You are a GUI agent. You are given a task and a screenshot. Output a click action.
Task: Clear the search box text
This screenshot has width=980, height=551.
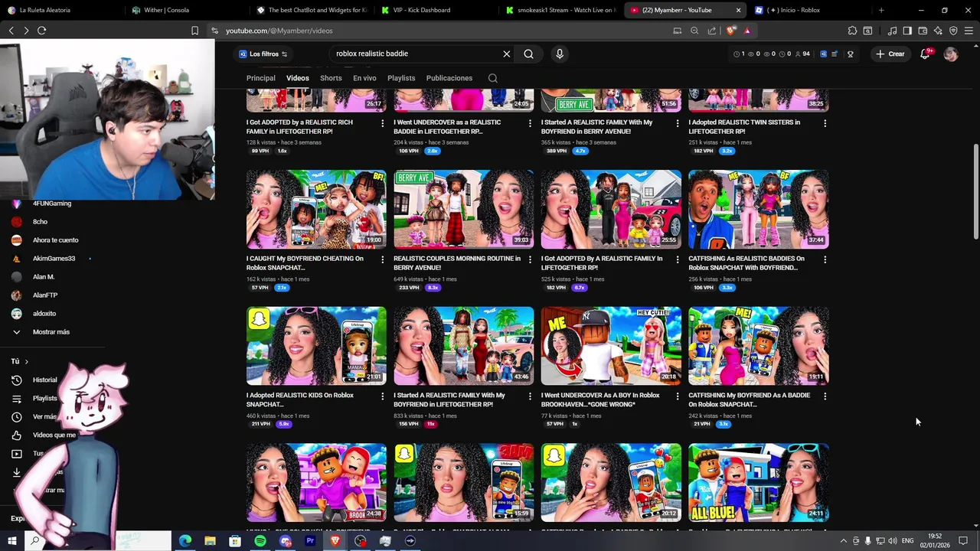pyautogui.click(x=506, y=54)
